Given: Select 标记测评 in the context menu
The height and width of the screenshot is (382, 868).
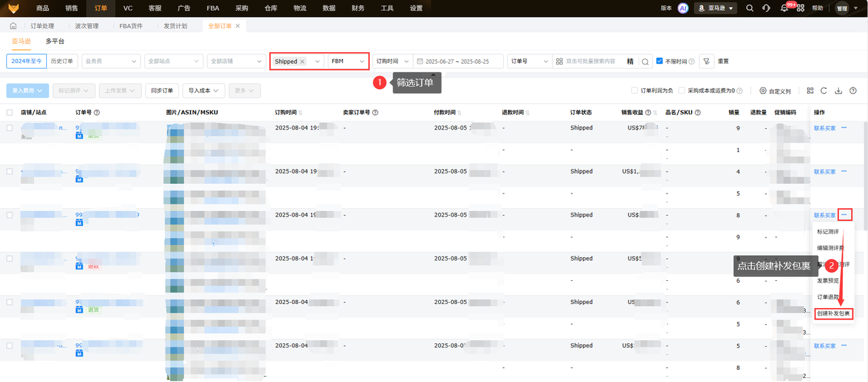Looking at the screenshot, I should click(x=828, y=231).
